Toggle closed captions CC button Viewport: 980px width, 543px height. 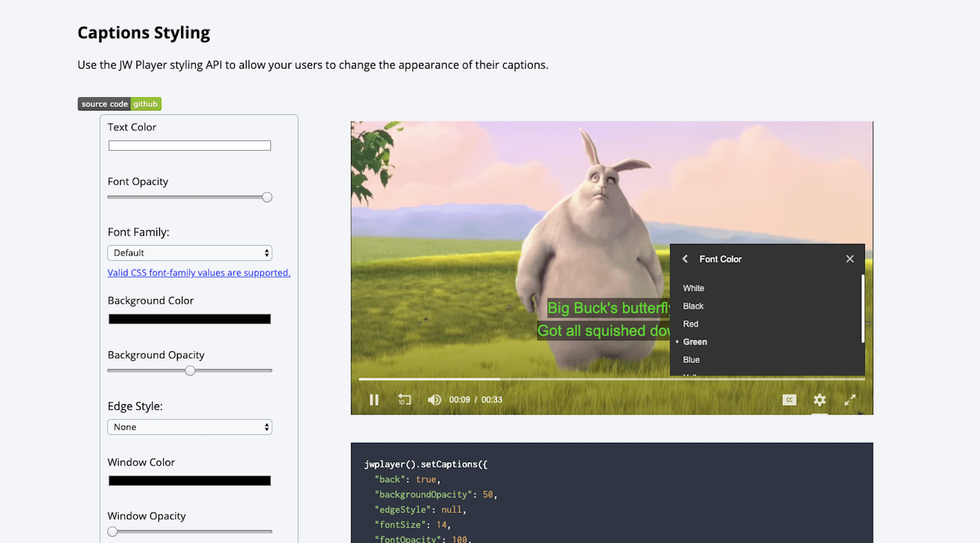coord(789,400)
